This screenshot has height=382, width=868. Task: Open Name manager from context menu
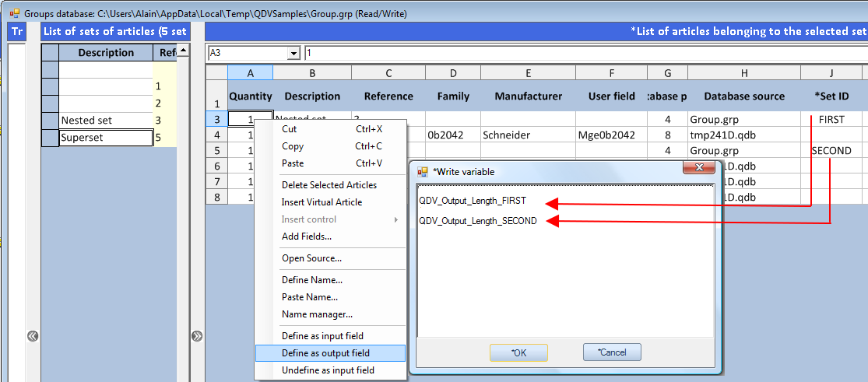pyautogui.click(x=317, y=314)
